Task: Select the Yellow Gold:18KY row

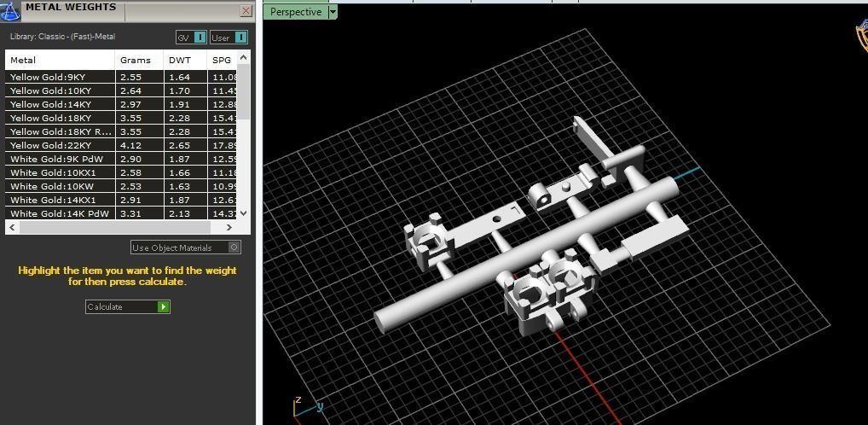Action: click(121, 118)
